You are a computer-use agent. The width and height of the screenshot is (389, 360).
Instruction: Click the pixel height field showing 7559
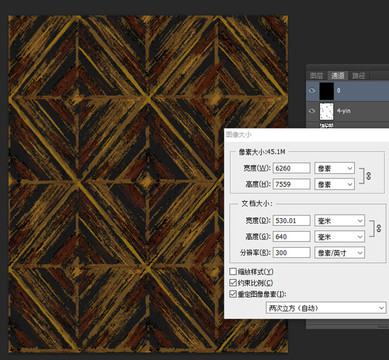pyautogui.click(x=292, y=184)
